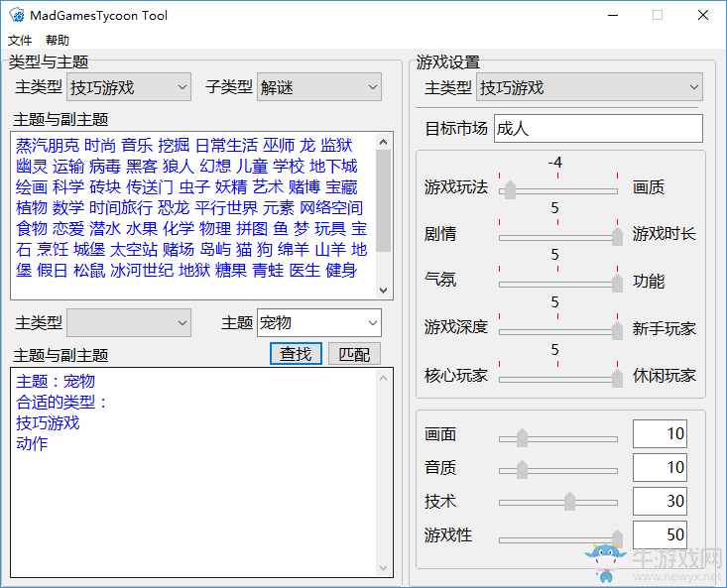Click the 平行世界 theme text
727x588 pixels.
point(226,208)
